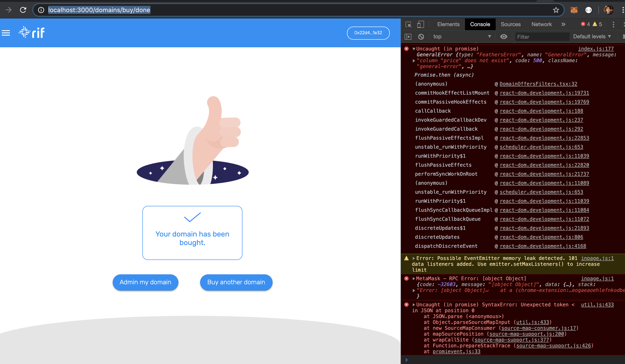Navigate back with the back arrow

click(9, 10)
